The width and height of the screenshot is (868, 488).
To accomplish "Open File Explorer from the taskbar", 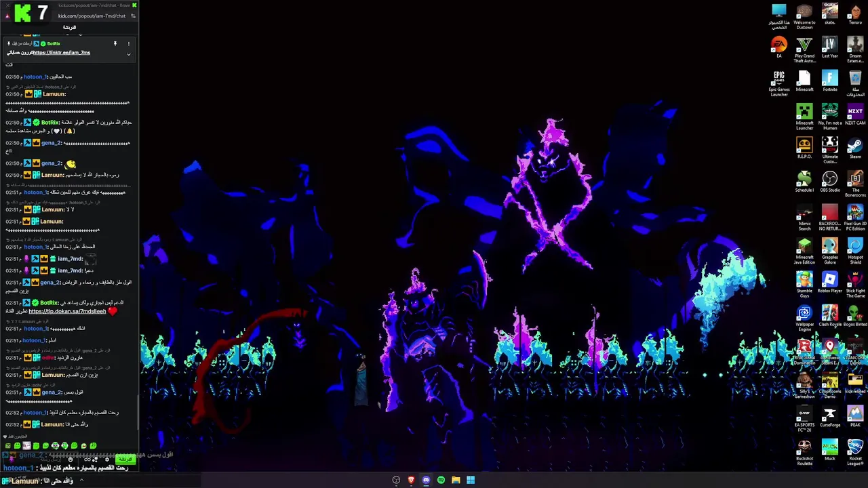I will point(456,480).
